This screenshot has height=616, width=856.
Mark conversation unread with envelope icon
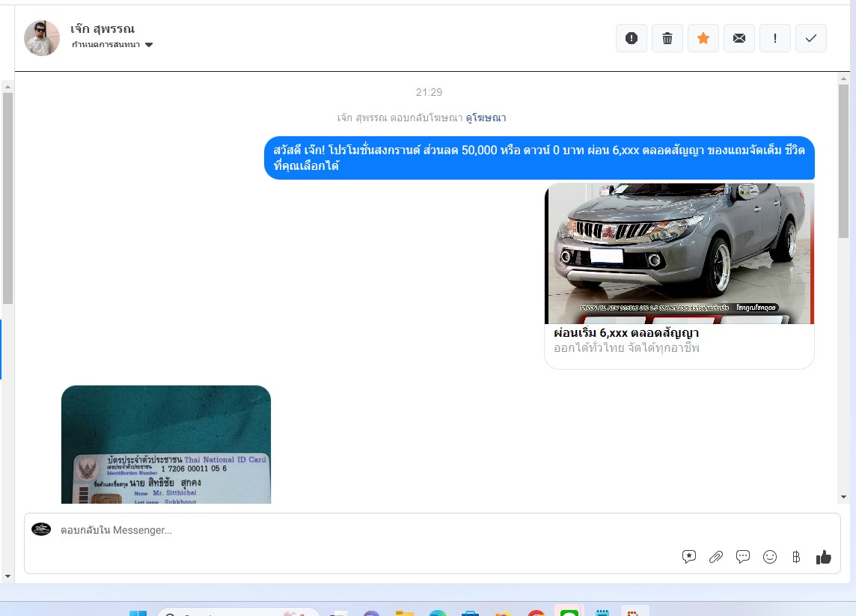click(x=739, y=38)
